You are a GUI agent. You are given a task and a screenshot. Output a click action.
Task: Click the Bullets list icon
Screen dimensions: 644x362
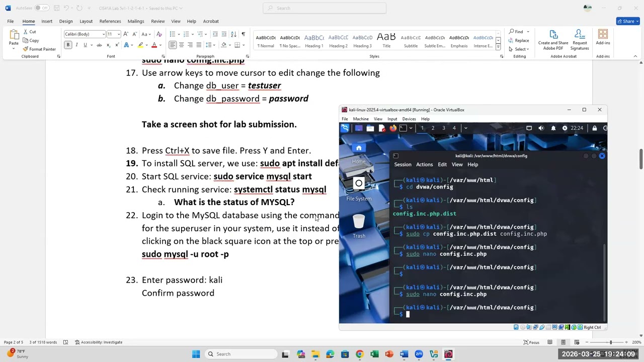pyautogui.click(x=172, y=34)
